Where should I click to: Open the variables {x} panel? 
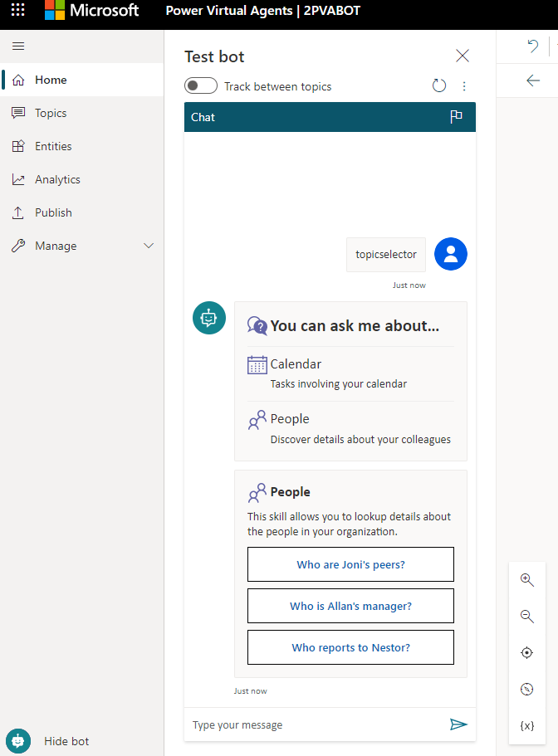527,725
